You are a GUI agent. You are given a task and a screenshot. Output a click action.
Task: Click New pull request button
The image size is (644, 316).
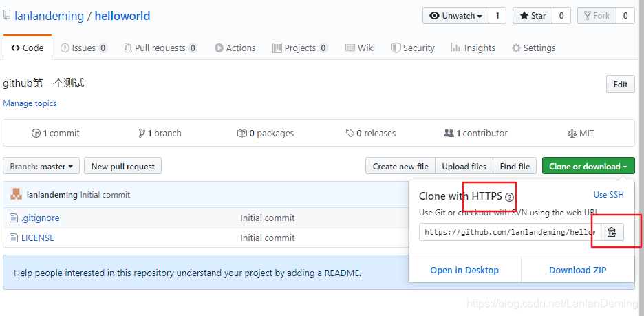122,166
